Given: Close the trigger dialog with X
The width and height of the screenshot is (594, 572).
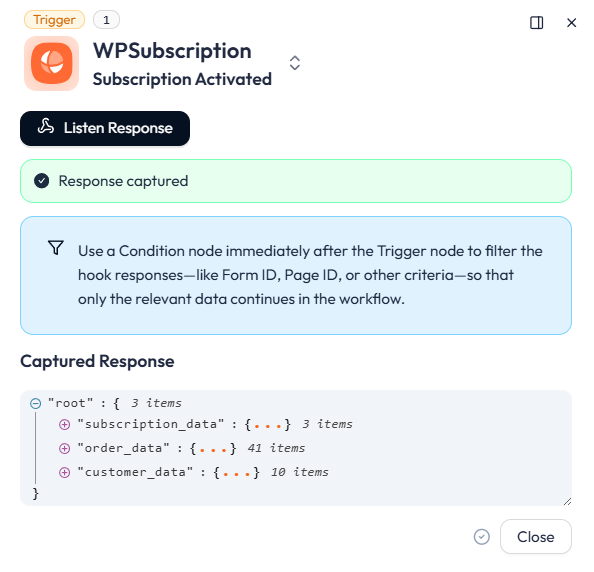Looking at the screenshot, I should click(x=571, y=23).
